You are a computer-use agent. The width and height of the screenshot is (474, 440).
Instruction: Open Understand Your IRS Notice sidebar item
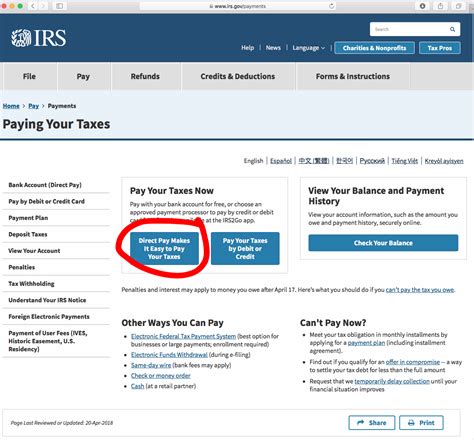56,300
